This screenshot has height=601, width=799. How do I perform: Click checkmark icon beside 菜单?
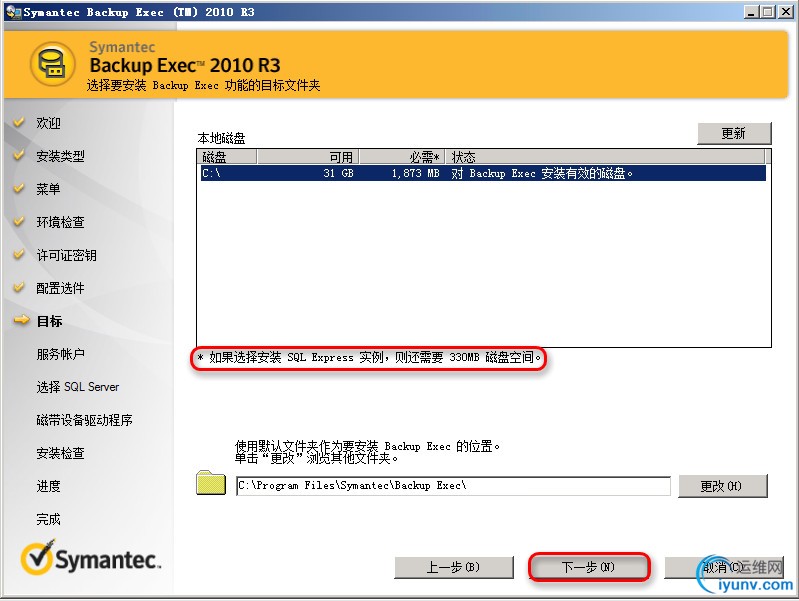click(19, 188)
